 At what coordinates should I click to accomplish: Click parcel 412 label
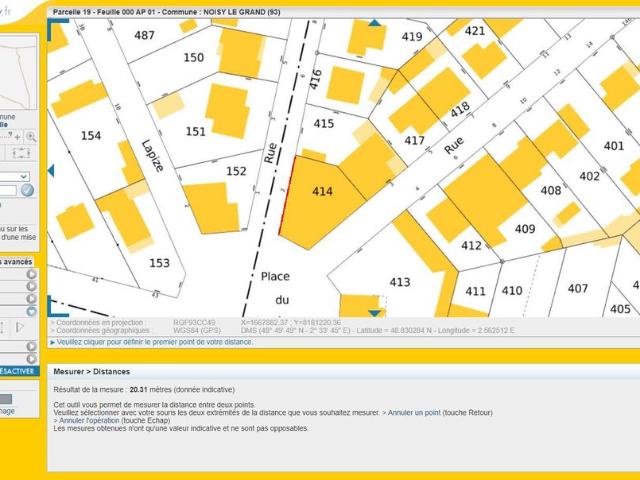tap(471, 246)
